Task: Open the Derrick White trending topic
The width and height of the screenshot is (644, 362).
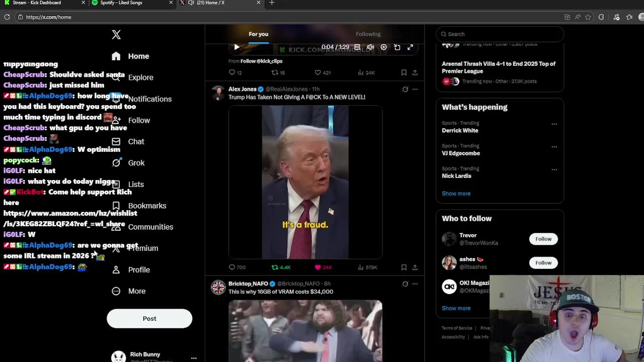Action: pyautogui.click(x=460, y=131)
